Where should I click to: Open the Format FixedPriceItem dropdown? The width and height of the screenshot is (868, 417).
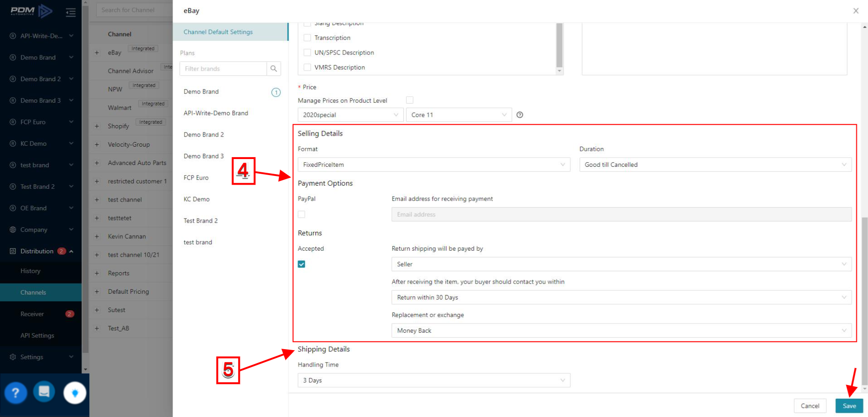434,165
